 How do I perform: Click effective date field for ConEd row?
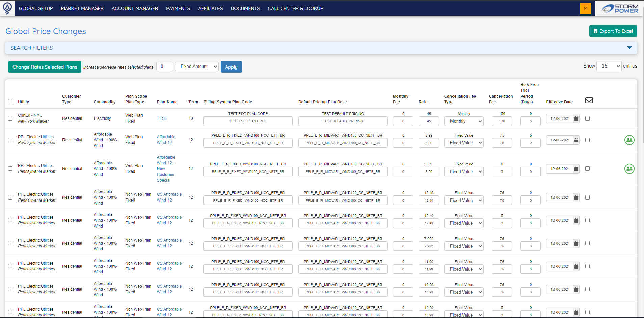tap(560, 118)
